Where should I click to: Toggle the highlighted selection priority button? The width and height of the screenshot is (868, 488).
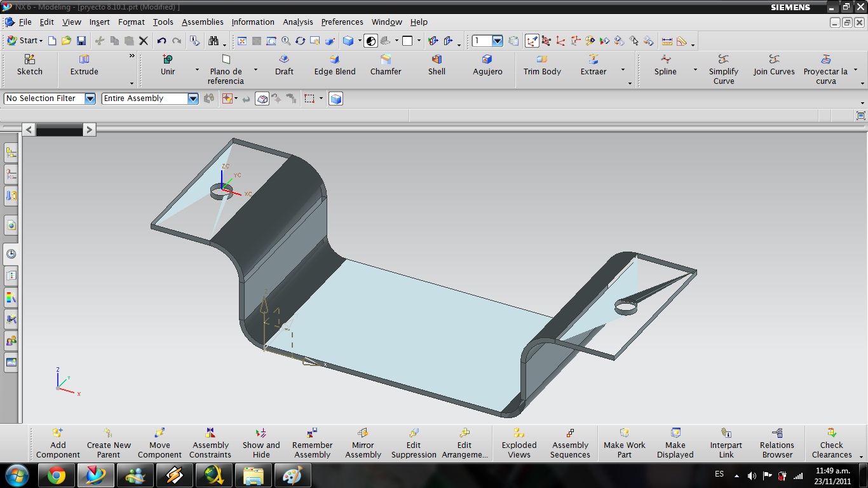(262, 98)
